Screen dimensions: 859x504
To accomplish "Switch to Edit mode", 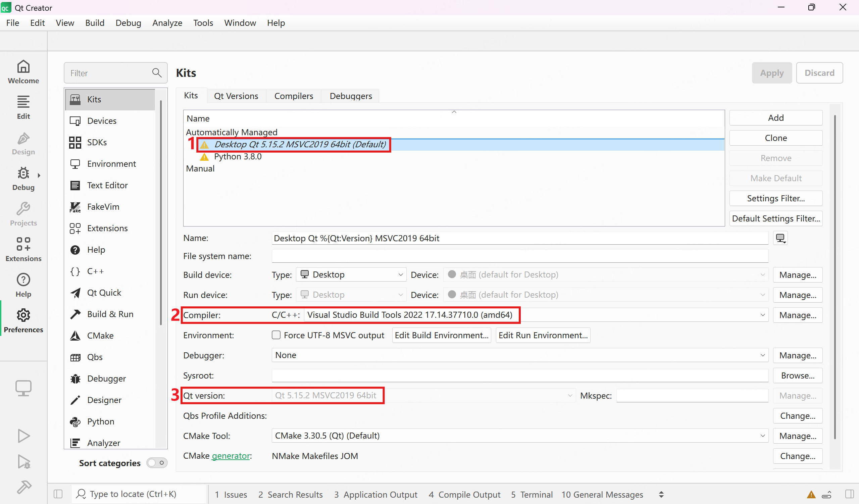I will [x=23, y=107].
